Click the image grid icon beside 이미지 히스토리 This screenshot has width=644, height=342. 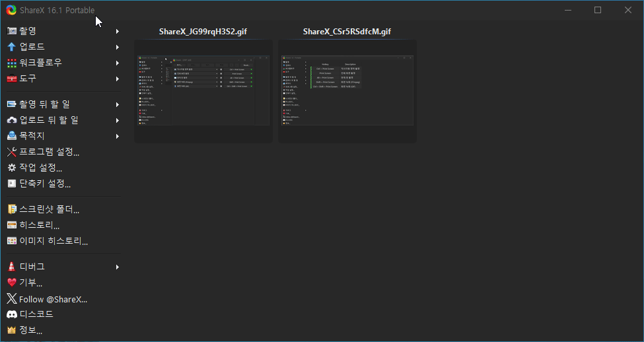[x=11, y=241]
